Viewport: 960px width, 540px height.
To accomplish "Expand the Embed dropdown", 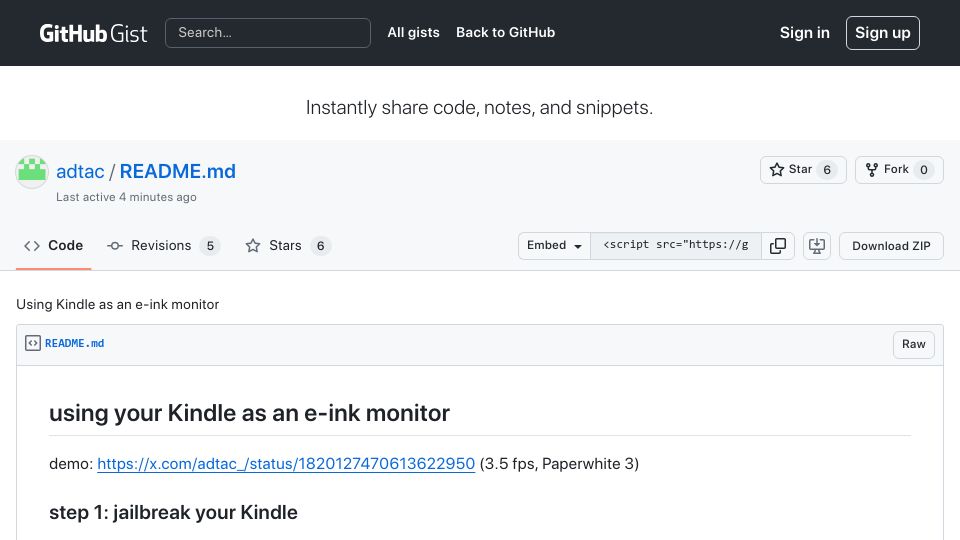I will tap(554, 246).
